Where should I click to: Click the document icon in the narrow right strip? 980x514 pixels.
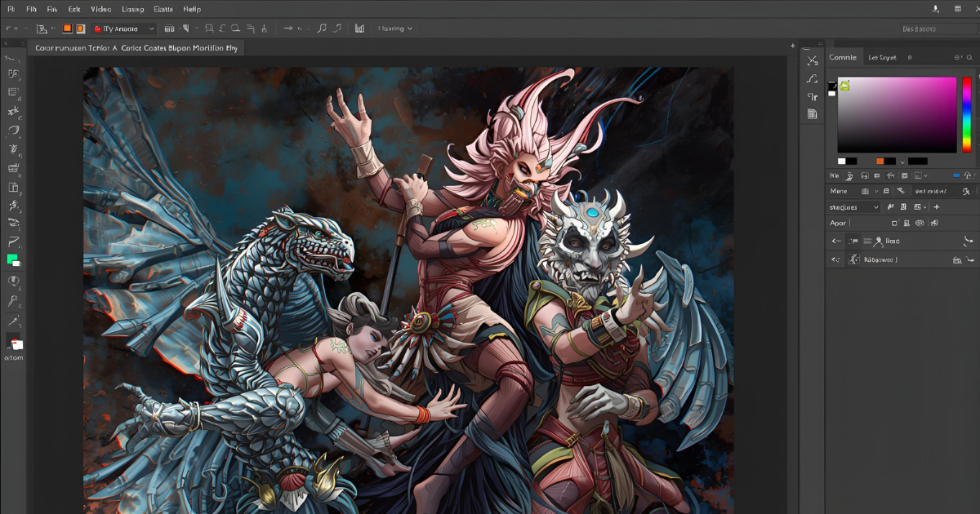pos(812,114)
